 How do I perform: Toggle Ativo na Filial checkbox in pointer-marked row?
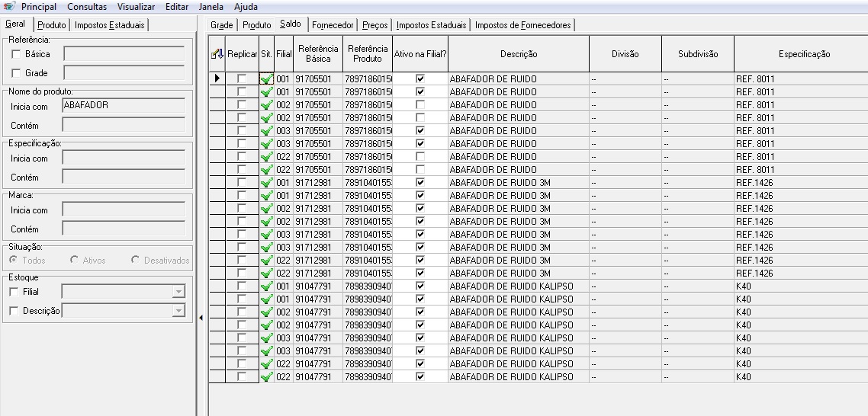tap(420, 78)
